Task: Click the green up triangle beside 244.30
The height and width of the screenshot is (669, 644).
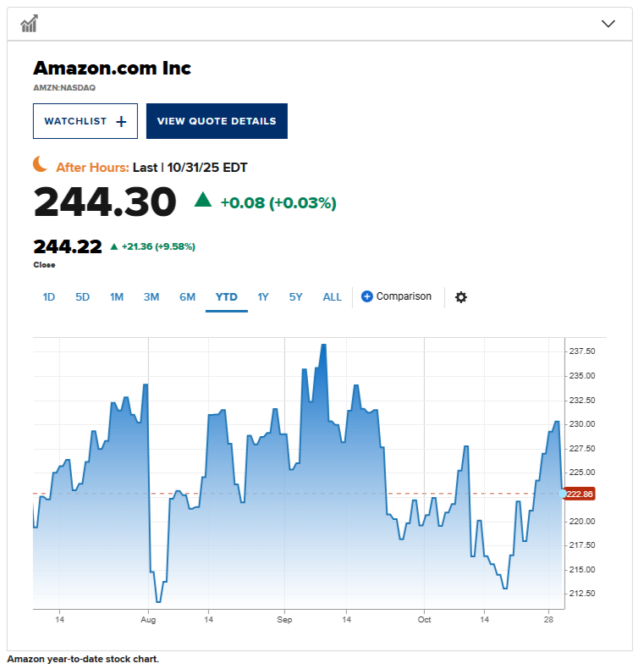Action: (x=203, y=200)
